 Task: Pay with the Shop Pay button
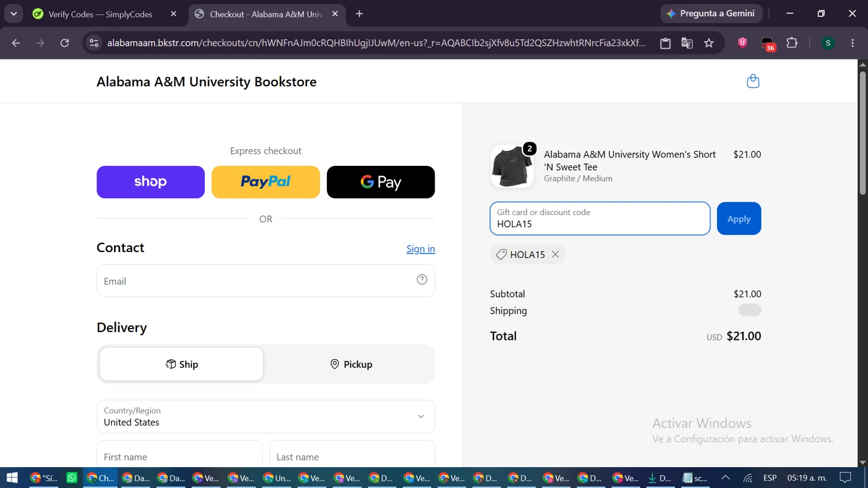tap(150, 182)
